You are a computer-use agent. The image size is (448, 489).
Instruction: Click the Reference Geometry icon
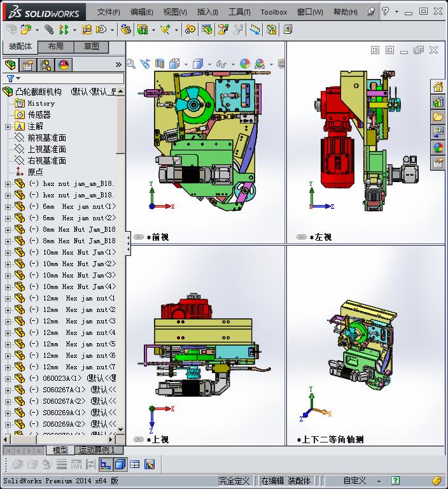point(165,30)
